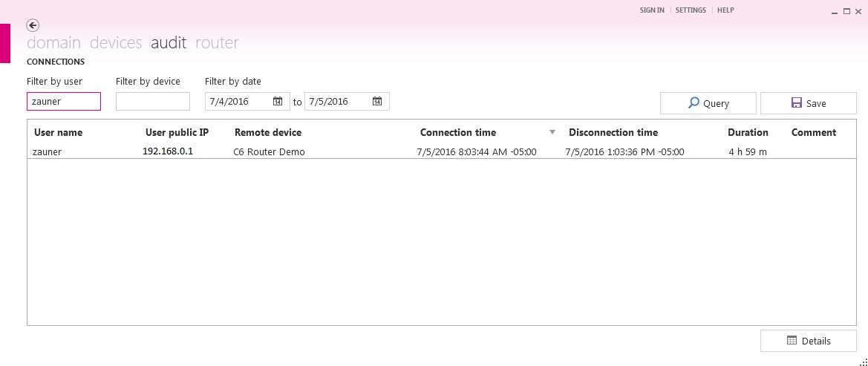Sort by Disconnection time column header

tap(613, 132)
